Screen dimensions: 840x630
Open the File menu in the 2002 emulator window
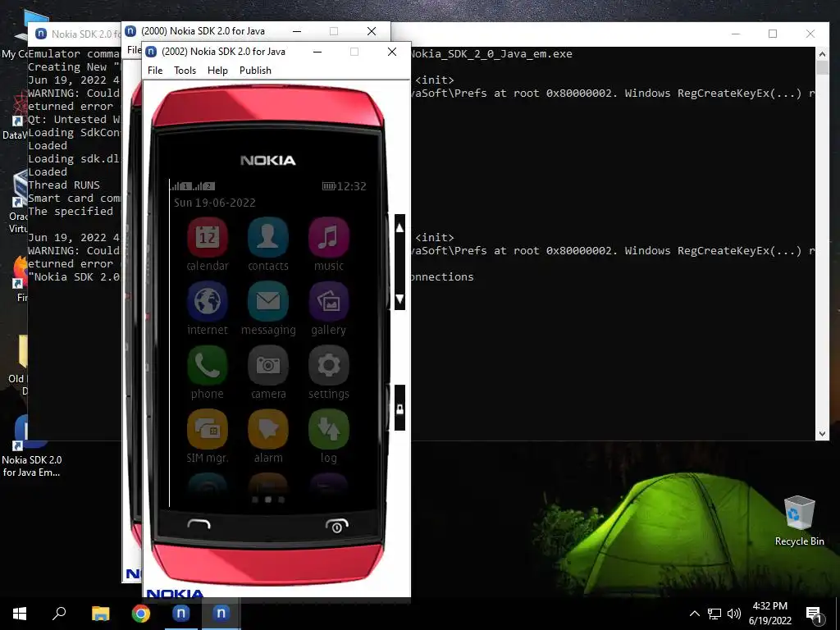click(x=155, y=71)
